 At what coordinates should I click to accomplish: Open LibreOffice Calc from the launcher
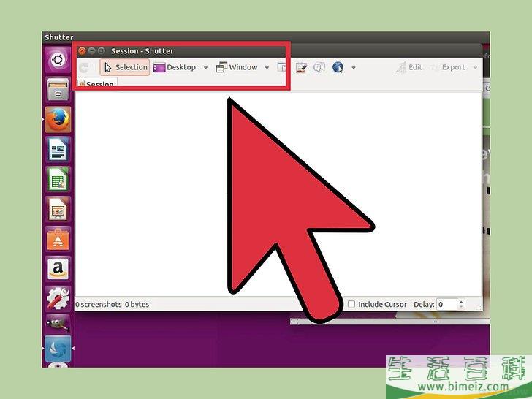58,179
